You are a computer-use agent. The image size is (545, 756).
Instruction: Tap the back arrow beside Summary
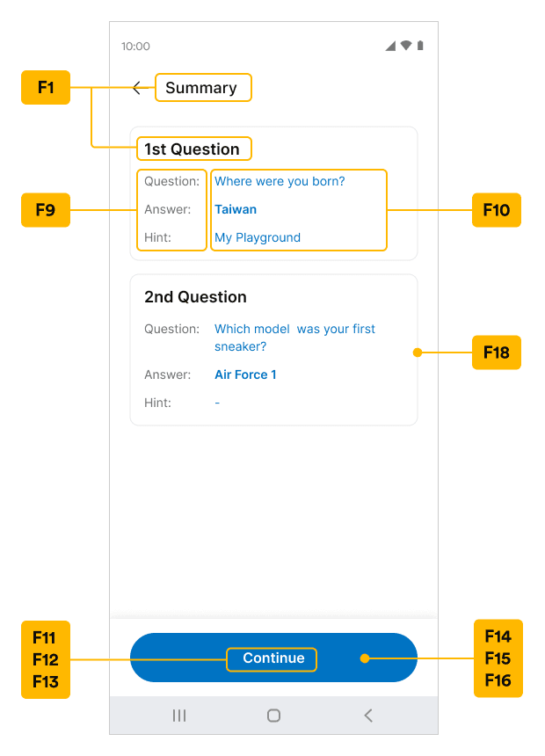137,88
